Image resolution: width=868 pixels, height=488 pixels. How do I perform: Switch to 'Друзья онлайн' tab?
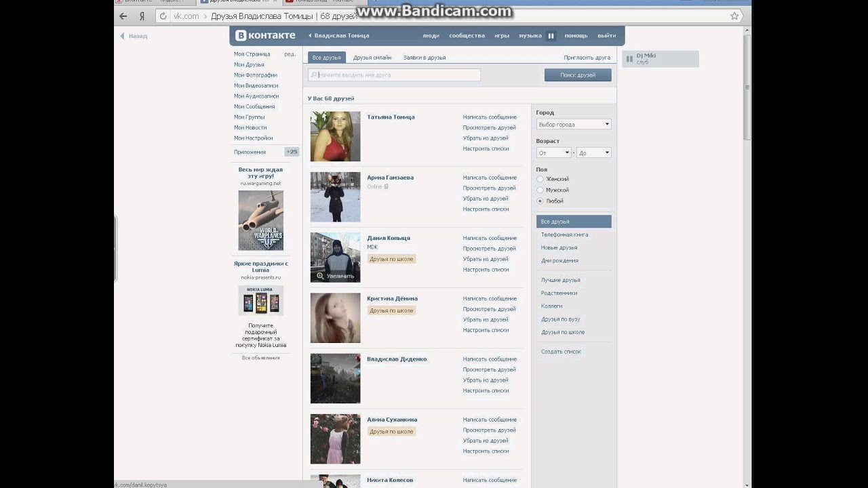(372, 58)
